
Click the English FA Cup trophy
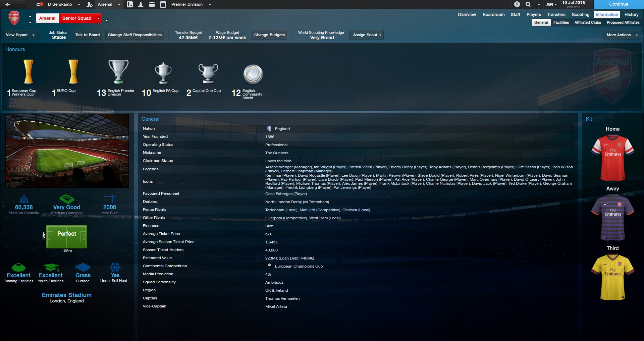[163, 72]
